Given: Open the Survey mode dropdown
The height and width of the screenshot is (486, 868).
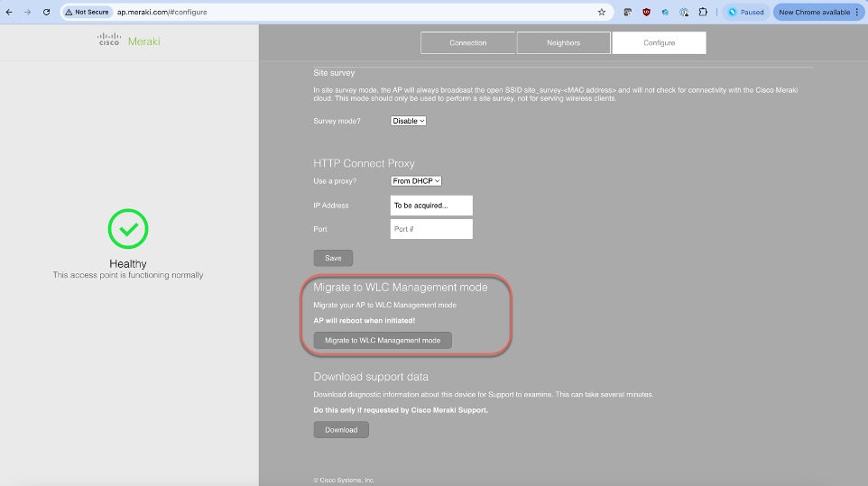Looking at the screenshot, I should pyautogui.click(x=408, y=121).
